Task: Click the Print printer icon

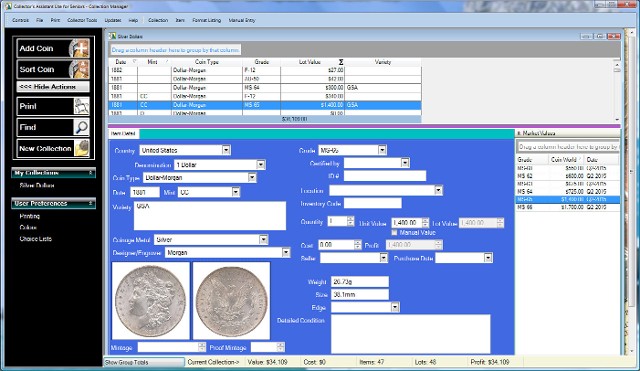Action: click(x=81, y=107)
